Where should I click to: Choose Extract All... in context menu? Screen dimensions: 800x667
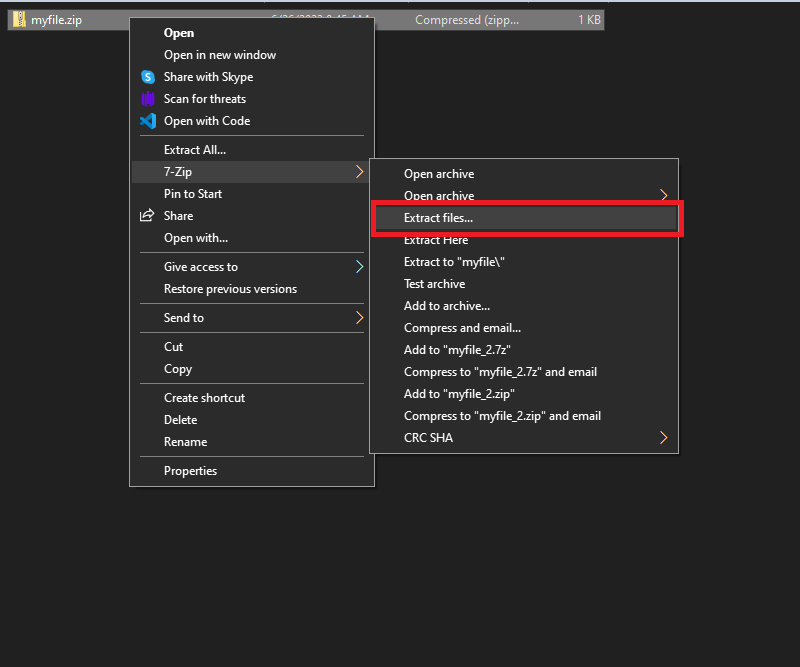[195, 150]
